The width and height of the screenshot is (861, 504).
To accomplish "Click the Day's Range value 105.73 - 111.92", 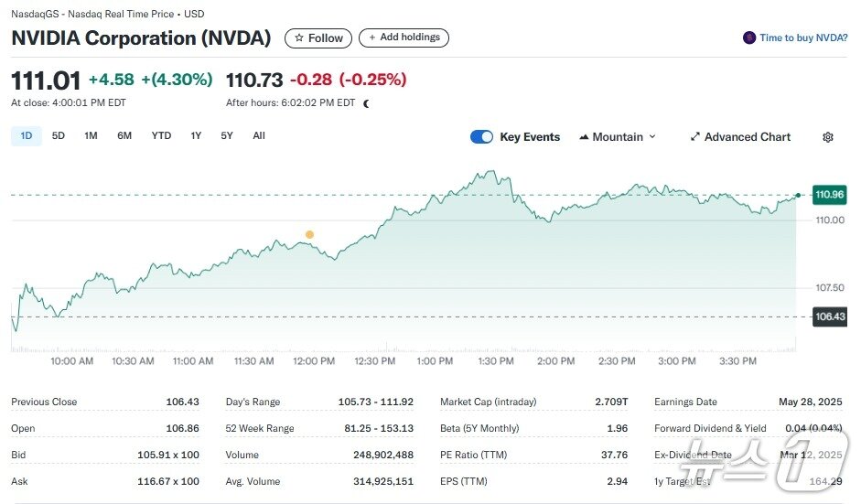I will (375, 402).
